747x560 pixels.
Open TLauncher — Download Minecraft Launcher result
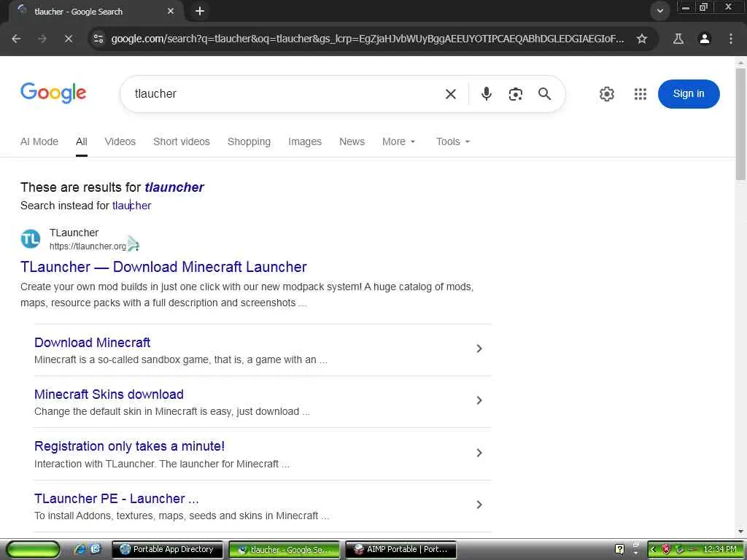click(x=163, y=267)
